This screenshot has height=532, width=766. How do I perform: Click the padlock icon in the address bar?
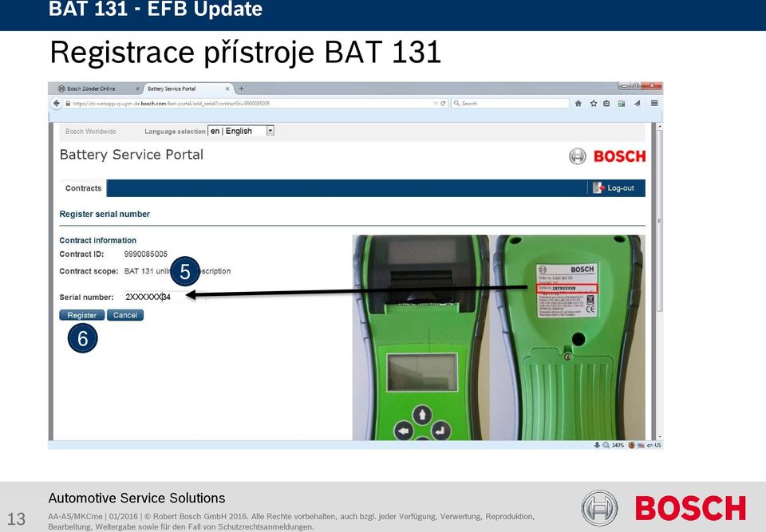[68, 104]
